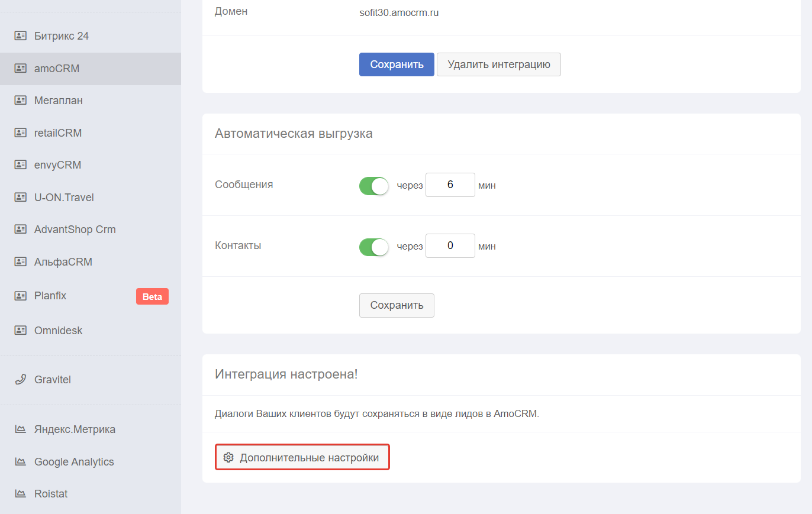Open AdvantShop Crm settings

91,229
